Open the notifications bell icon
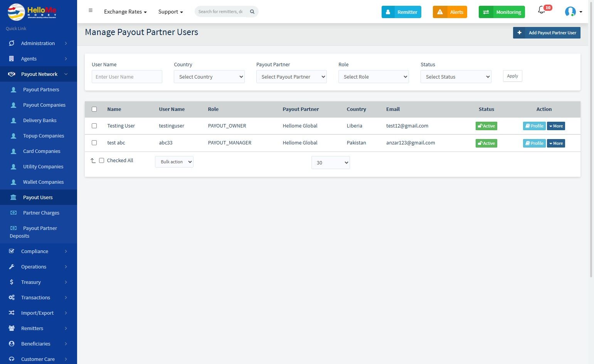The image size is (594, 364). [x=541, y=10]
